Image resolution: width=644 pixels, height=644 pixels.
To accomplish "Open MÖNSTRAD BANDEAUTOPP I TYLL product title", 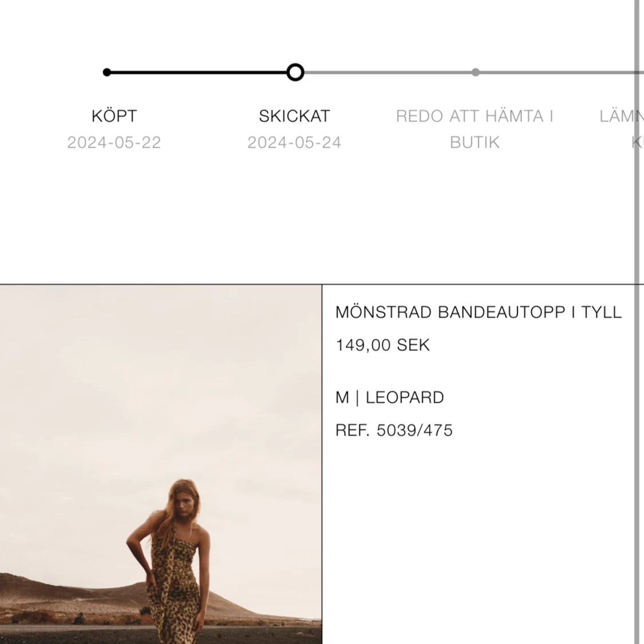I will [x=479, y=312].
